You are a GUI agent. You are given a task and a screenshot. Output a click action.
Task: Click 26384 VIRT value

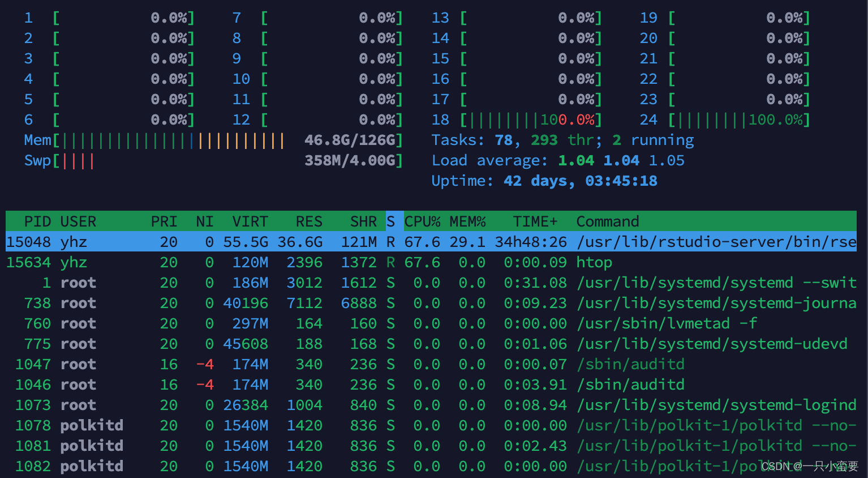(x=246, y=405)
